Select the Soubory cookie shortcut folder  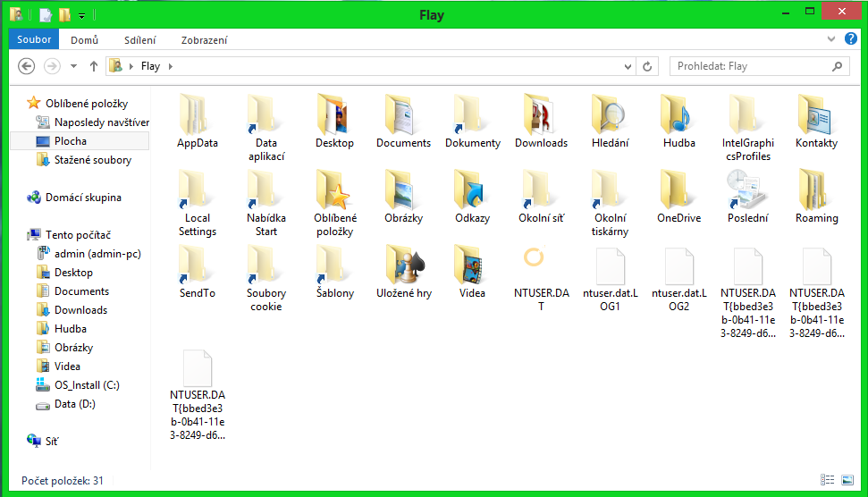(x=265, y=279)
